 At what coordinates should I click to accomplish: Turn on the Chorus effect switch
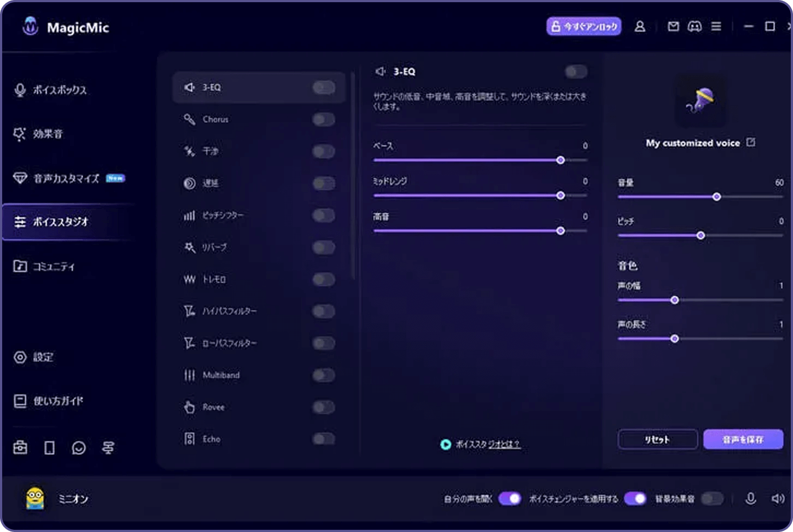pos(323,119)
